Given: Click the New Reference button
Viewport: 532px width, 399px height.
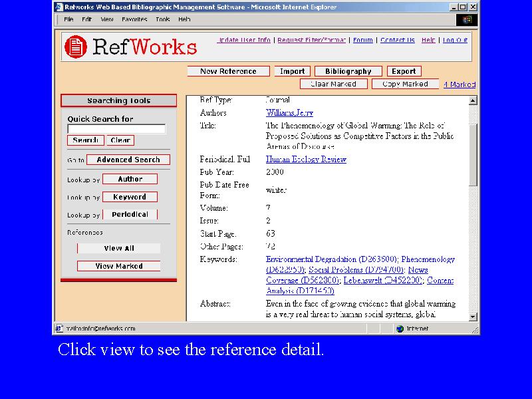Looking at the screenshot, I should [228, 71].
